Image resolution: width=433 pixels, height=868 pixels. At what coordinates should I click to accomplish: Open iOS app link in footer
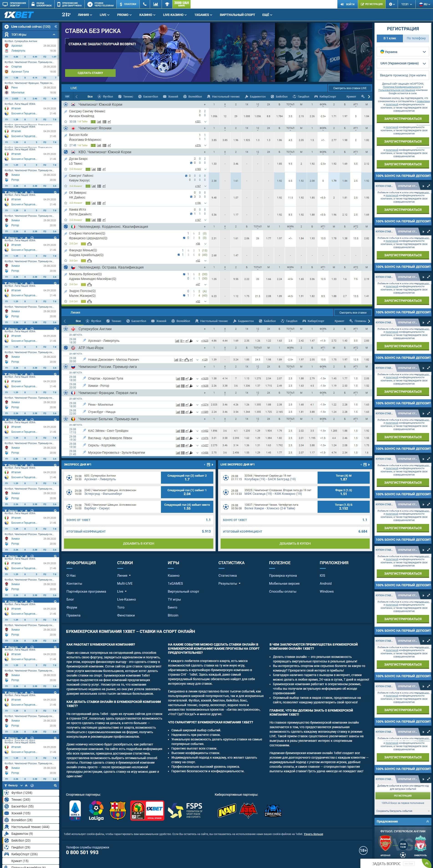tap(322, 576)
